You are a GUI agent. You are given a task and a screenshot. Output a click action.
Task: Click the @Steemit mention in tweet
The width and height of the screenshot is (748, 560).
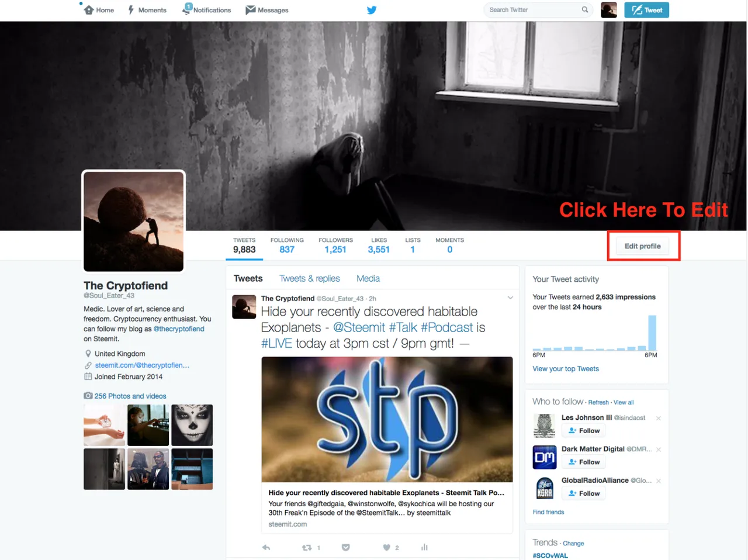click(359, 327)
